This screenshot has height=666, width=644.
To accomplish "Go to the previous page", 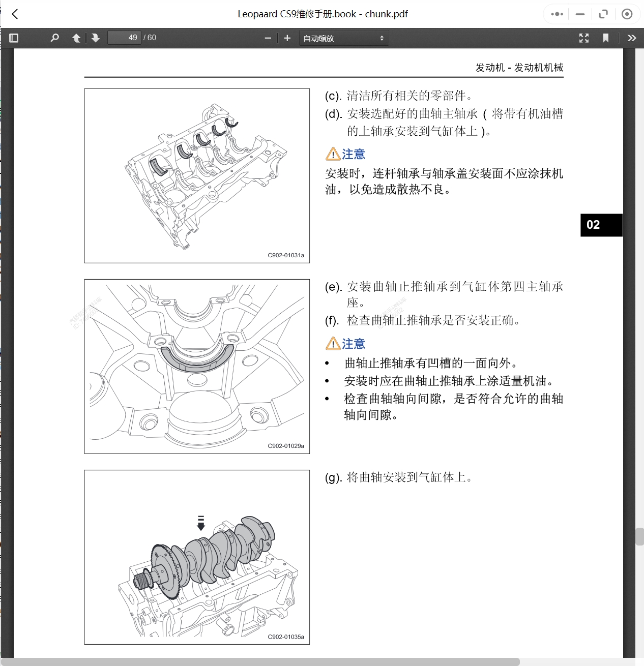I will click(76, 37).
